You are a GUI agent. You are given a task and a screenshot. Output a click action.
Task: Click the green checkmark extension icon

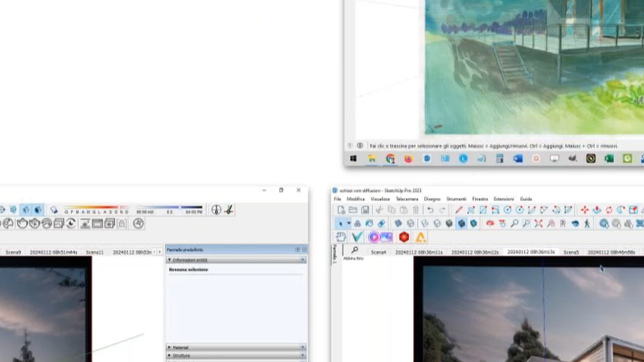click(357, 237)
